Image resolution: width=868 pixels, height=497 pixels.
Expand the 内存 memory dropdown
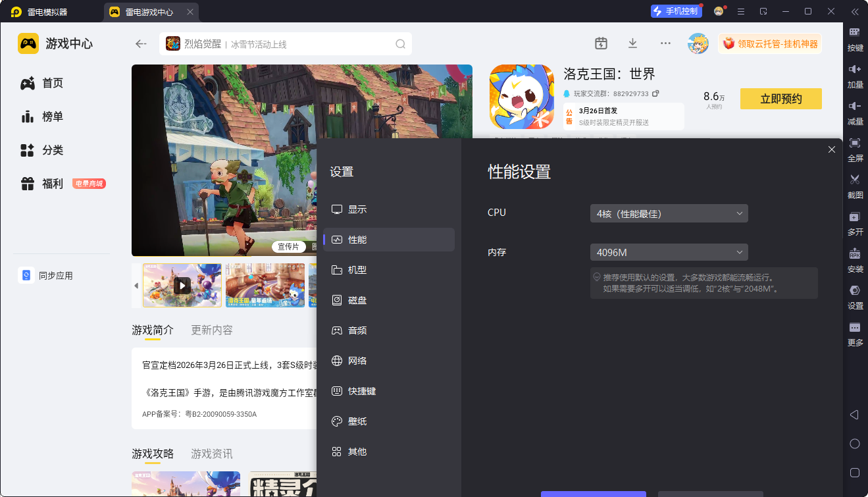(x=669, y=252)
